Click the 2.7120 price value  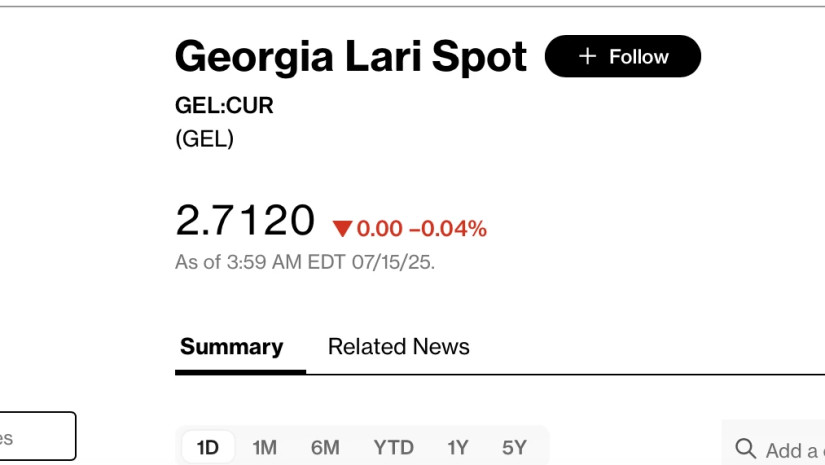tap(245, 220)
